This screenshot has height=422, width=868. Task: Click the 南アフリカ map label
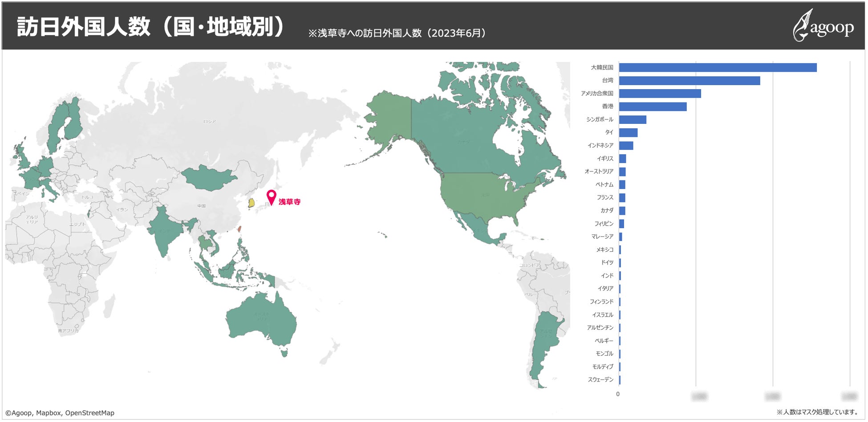[68, 331]
